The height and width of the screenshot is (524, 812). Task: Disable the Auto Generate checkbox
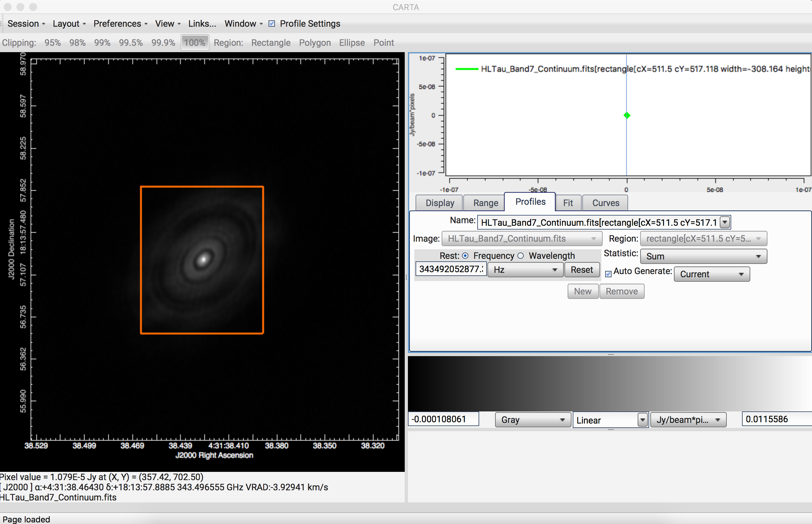pyautogui.click(x=608, y=274)
